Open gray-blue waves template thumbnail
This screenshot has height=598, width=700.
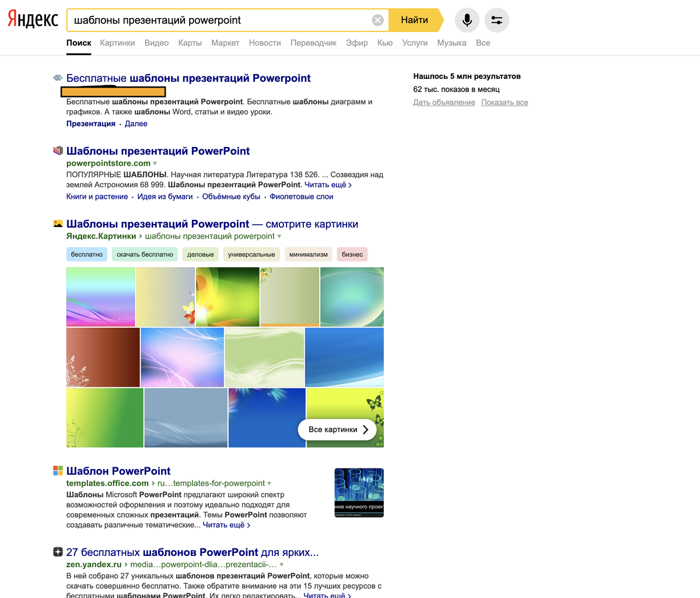click(x=185, y=418)
